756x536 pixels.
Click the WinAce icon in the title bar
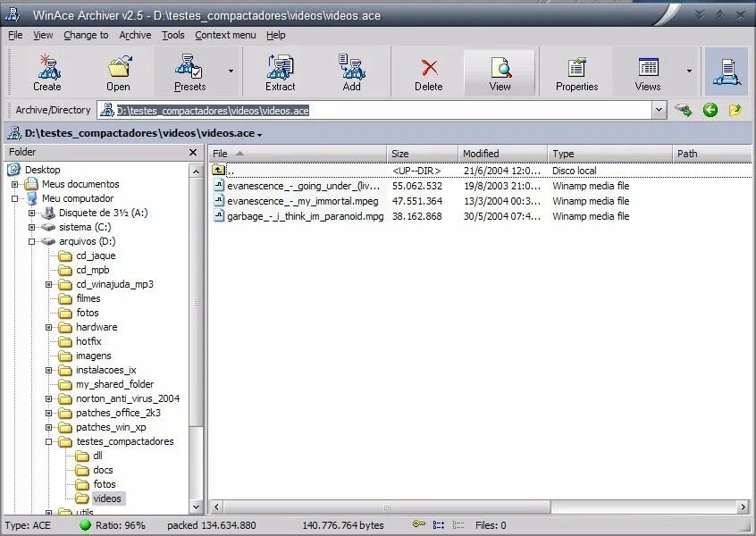click(13, 15)
